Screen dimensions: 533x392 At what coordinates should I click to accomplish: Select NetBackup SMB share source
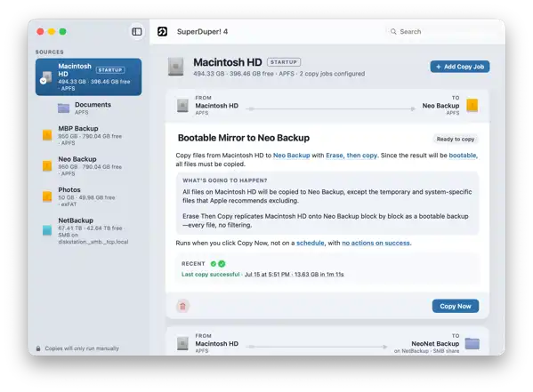[x=88, y=230]
